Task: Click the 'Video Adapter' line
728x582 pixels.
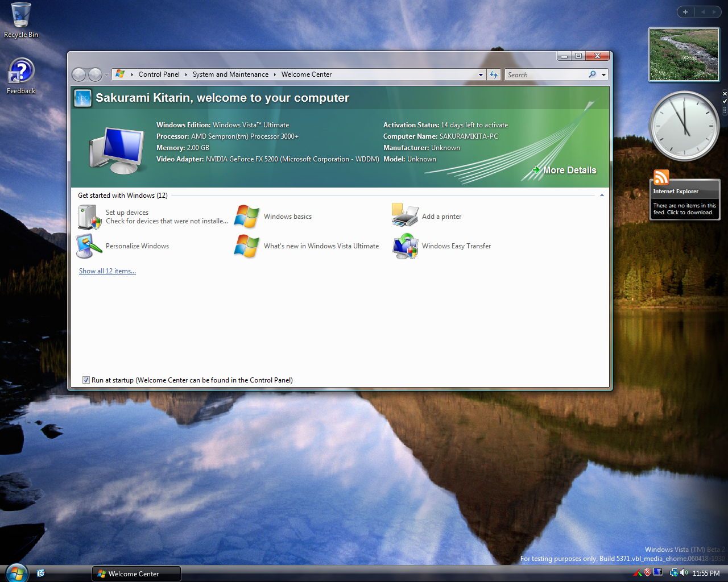Action: 268,159
